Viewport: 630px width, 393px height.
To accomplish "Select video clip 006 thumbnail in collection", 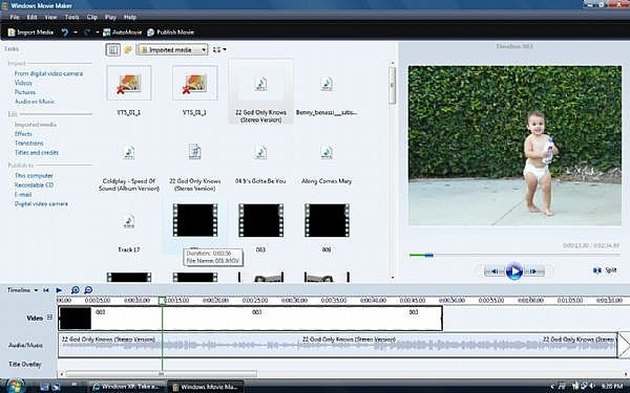I will pos(327,220).
